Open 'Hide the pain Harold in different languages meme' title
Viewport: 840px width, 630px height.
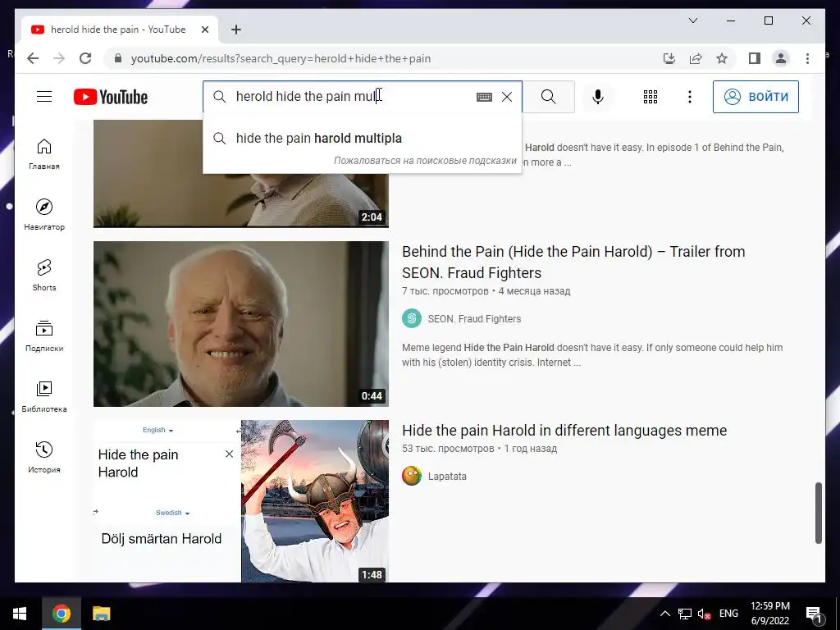(564, 430)
